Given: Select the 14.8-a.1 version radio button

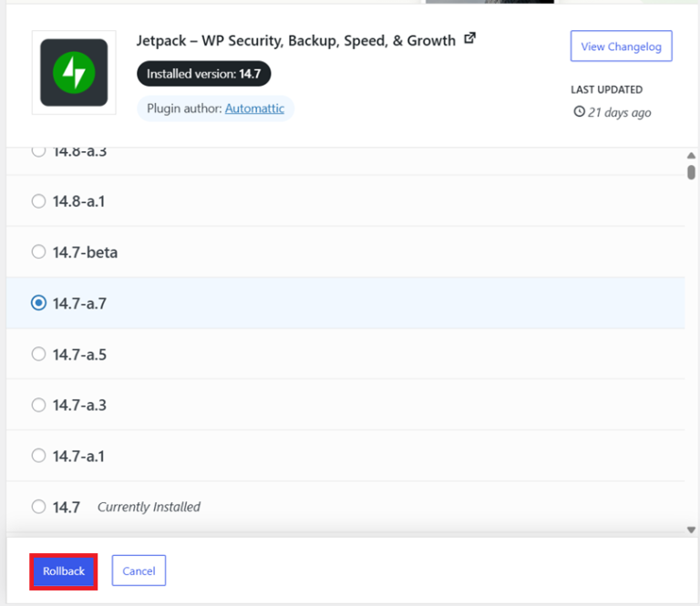Looking at the screenshot, I should click(39, 201).
